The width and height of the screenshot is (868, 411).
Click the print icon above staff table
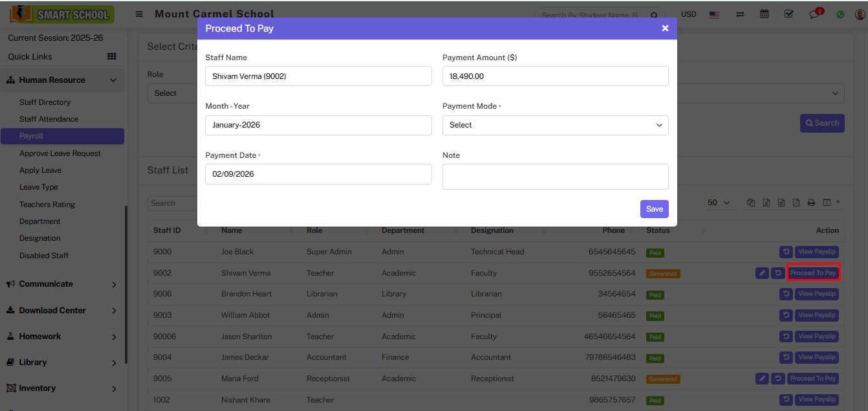[x=811, y=203]
